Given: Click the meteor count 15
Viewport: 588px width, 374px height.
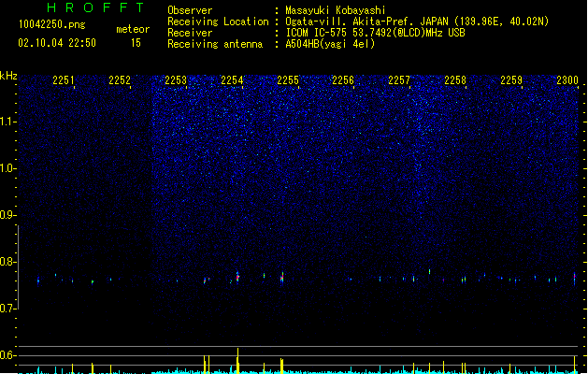Looking at the screenshot, I should coord(136,43).
